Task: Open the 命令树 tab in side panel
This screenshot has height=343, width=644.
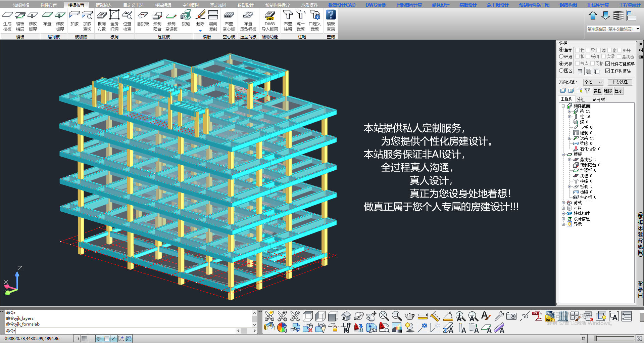Action: pyautogui.click(x=599, y=99)
